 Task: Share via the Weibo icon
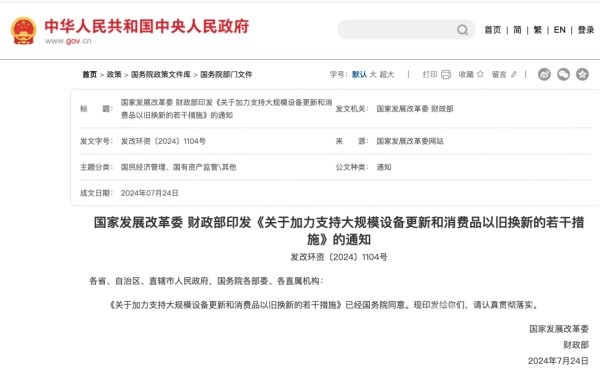[544, 74]
